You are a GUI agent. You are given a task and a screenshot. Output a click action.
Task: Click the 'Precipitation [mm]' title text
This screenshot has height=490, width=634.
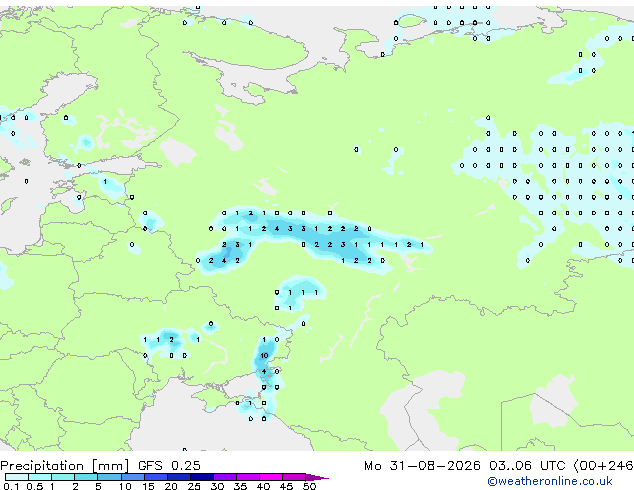pos(64,466)
